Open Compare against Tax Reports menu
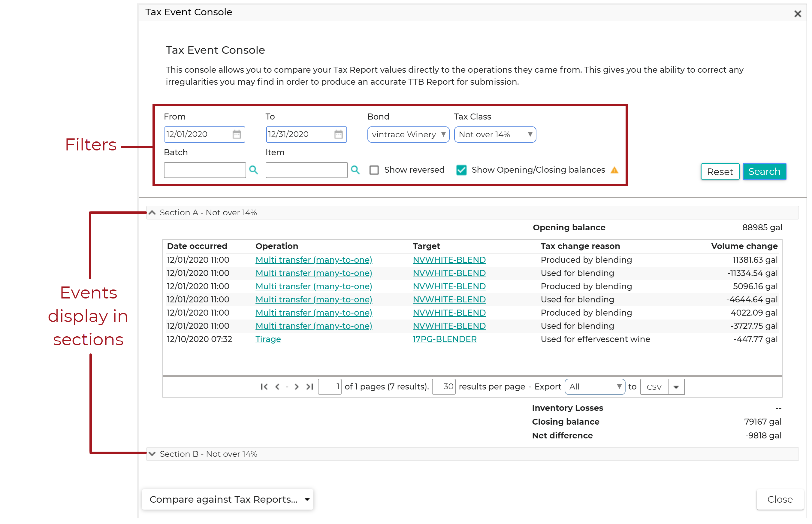812x524 pixels. click(x=228, y=499)
